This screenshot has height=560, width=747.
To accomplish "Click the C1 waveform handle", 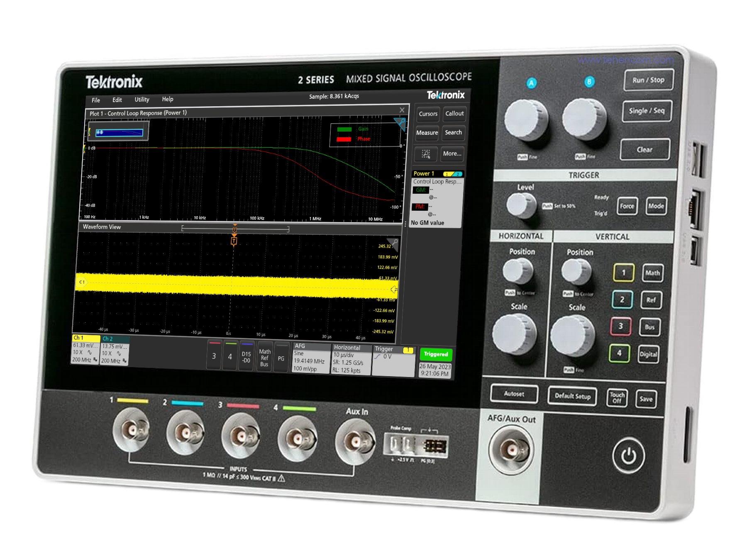I will click(x=82, y=282).
